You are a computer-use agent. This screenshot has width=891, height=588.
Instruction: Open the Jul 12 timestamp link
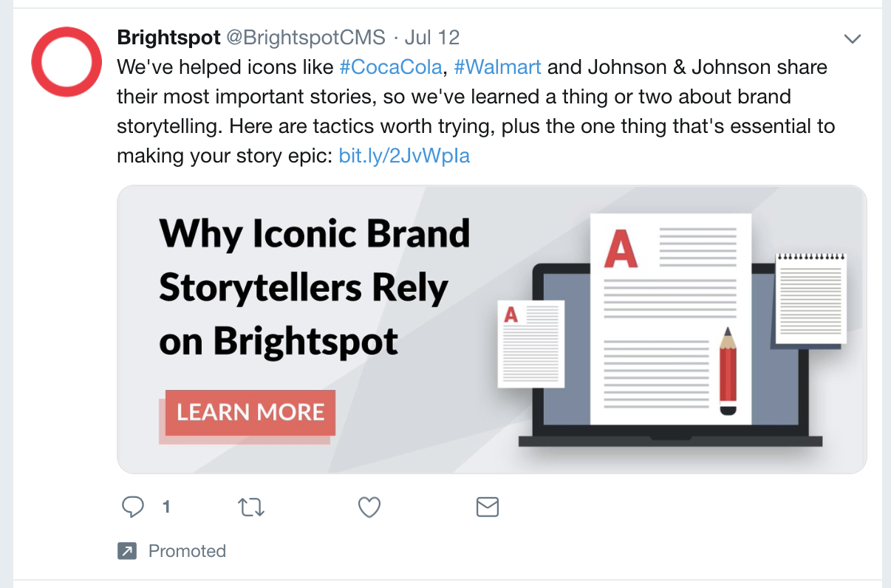pyautogui.click(x=432, y=38)
